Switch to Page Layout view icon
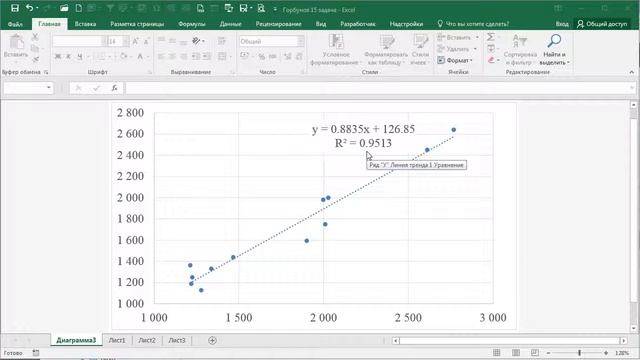 (x=516, y=353)
